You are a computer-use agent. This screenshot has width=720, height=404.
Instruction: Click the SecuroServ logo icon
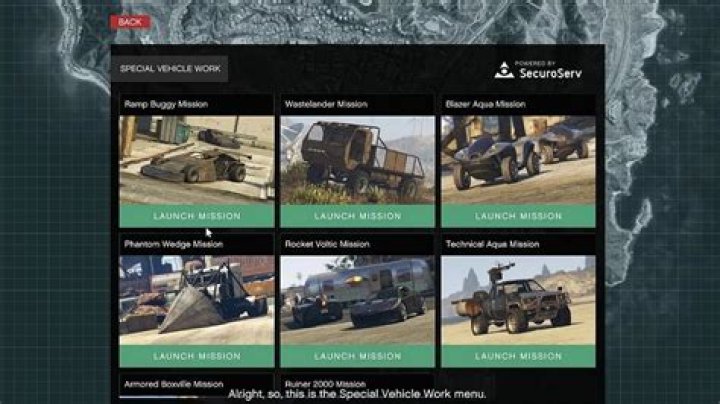coord(504,70)
